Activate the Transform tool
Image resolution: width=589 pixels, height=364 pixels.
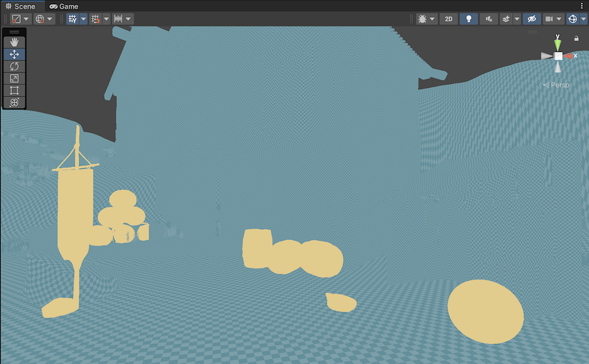tap(15, 102)
